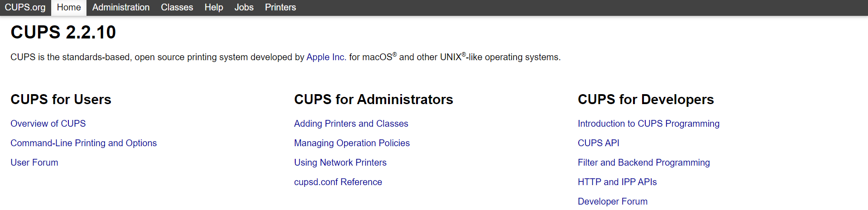Click Managing Operation Policies link
This screenshot has height=210, width=868.
(x=352, y=143)
